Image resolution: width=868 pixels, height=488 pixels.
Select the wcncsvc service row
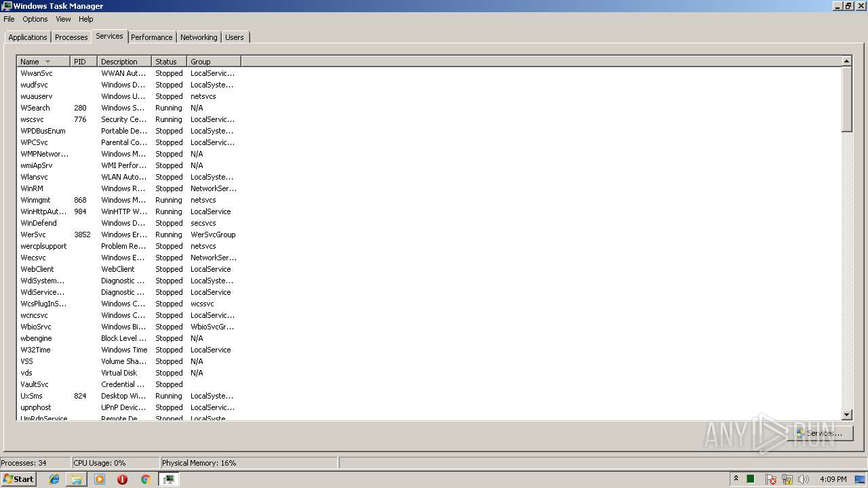129,315
